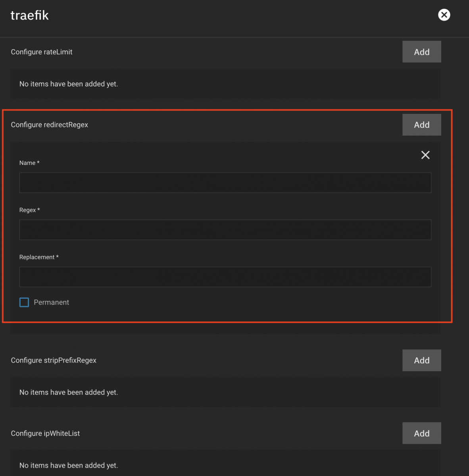Click the 'Configure stripPrefixRegex' heading
Viewport: 469px width, 476px height.
(54, 360)
